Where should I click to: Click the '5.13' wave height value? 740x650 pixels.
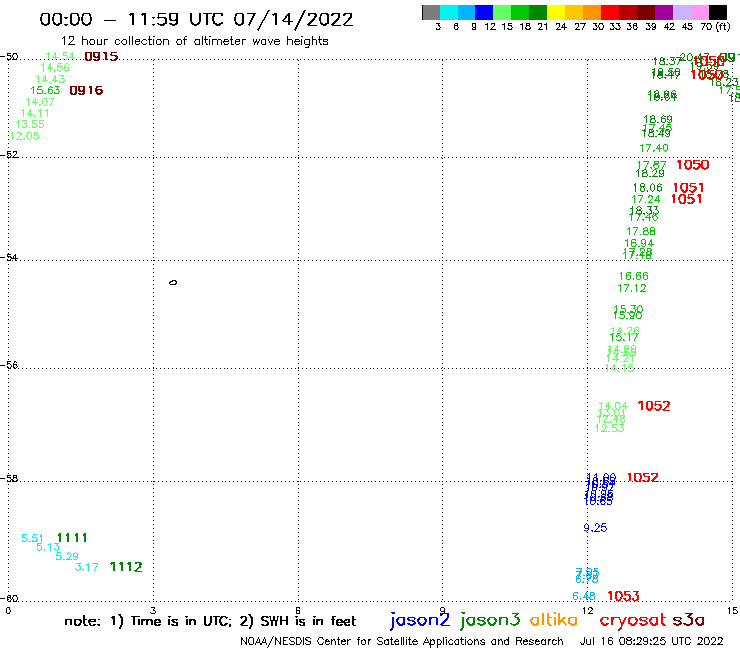[48, 547]
